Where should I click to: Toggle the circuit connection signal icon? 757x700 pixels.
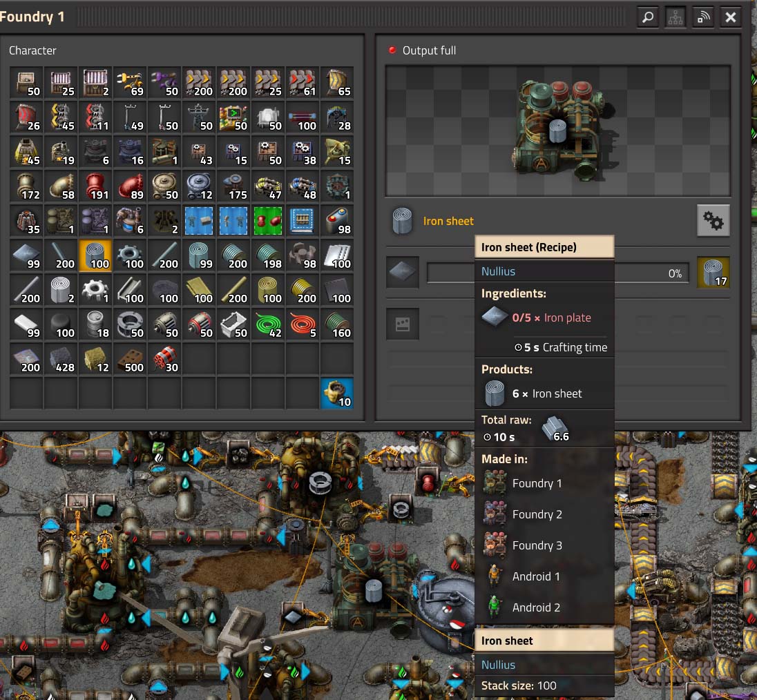pyautogui.click(x=703, y=17)
